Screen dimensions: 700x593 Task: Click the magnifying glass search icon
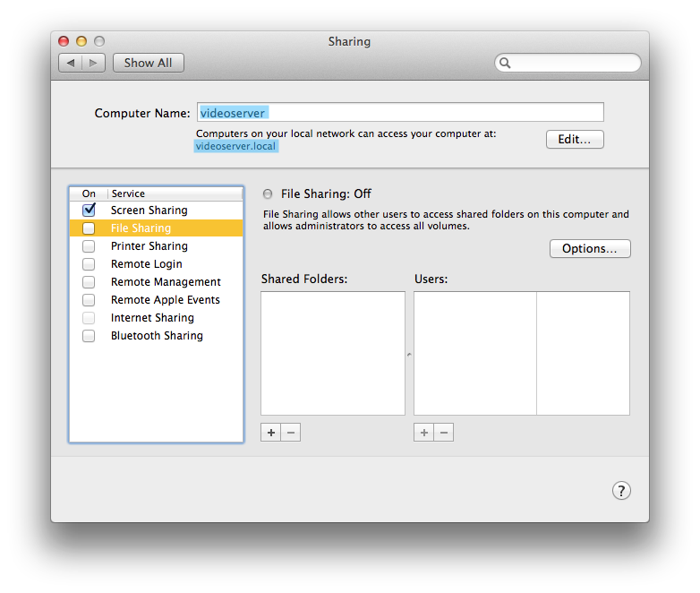pyautogui.click(x=505, y=63)
